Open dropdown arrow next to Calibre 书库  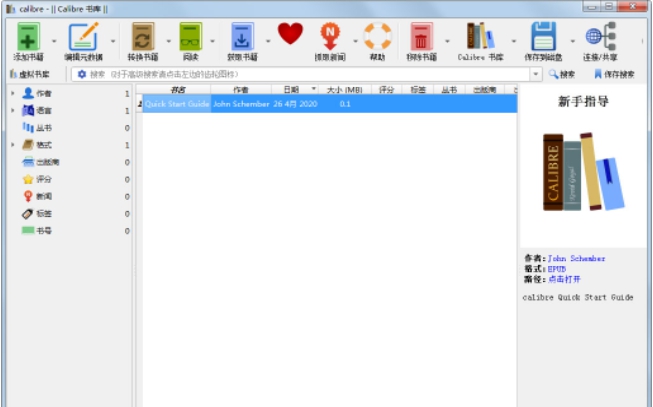pos(513,41)
